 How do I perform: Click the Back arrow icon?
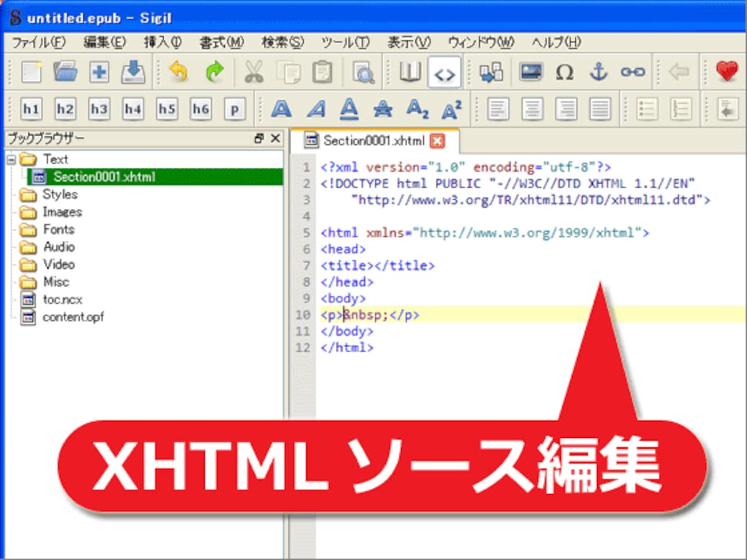click(x=679, y=72)
